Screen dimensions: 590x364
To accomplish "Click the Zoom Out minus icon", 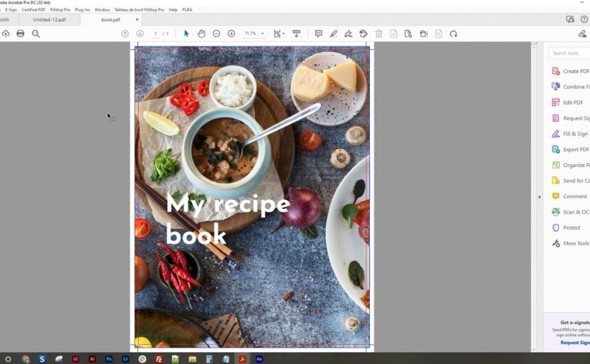I will (x=217, y=34).
